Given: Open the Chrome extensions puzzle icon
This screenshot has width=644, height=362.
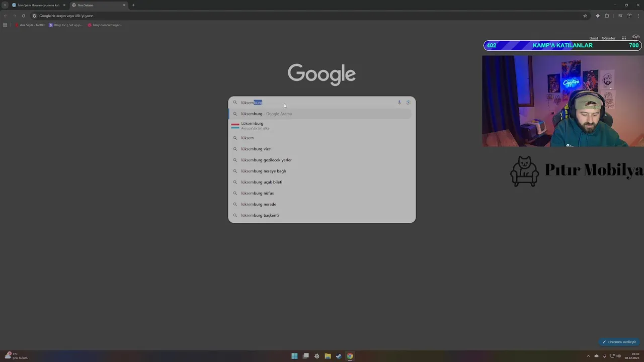Looking at the screenshot, I should [607, 16].
